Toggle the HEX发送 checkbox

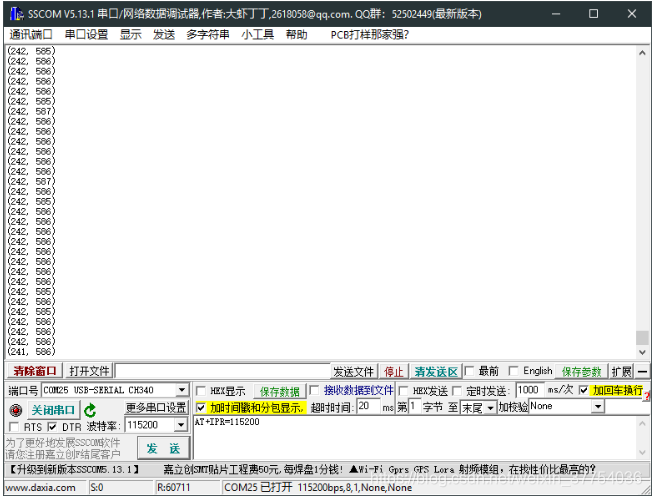pyautogui.click(x=403, y=391)
